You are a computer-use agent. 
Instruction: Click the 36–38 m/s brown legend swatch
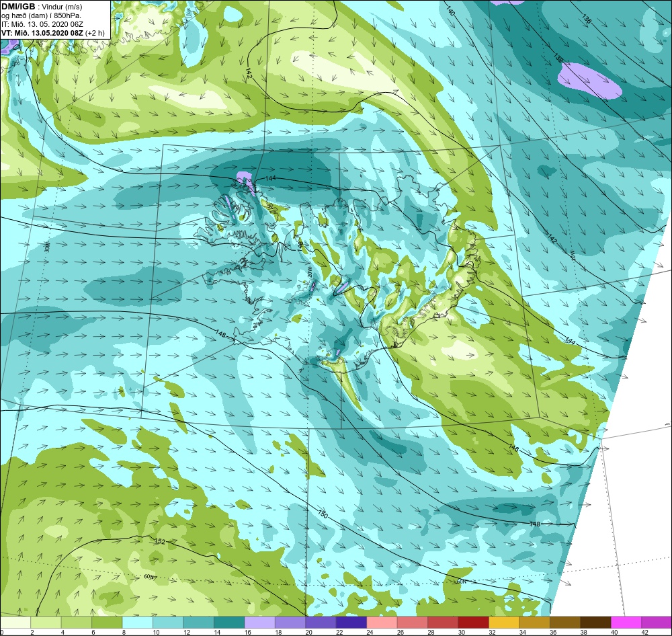[565, 623]
